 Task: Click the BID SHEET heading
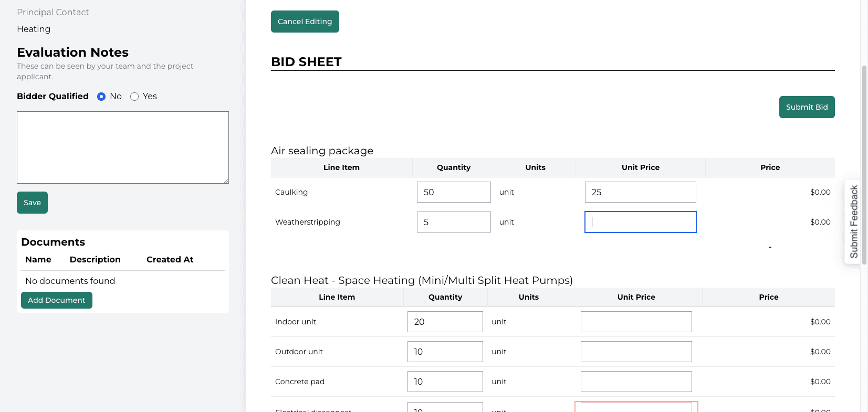coord(306,62)
